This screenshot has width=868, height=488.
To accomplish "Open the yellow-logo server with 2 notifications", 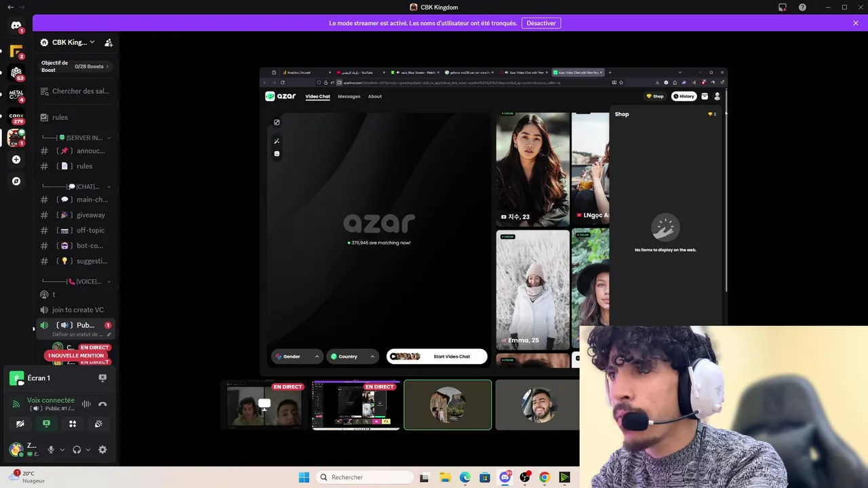I will point(16,51).
